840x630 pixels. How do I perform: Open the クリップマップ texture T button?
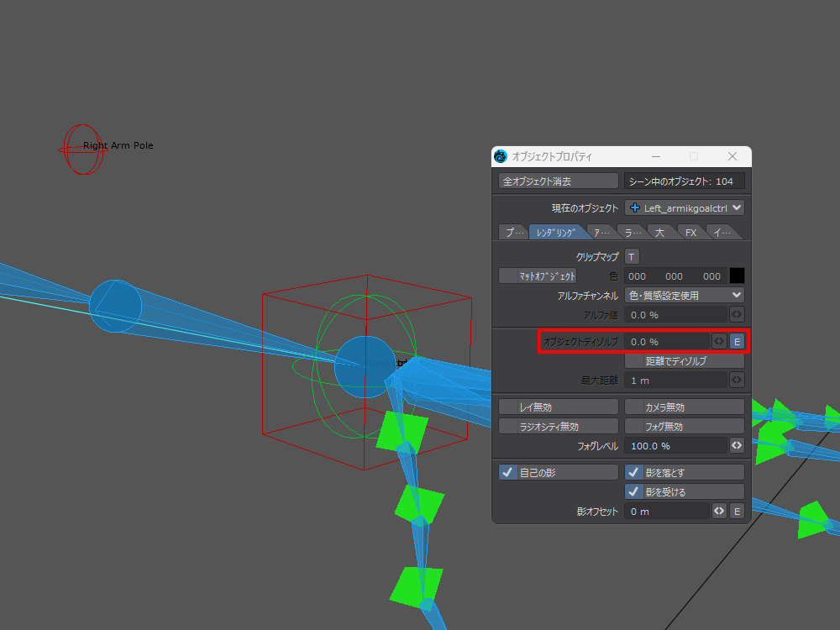[x=633, y=256]
